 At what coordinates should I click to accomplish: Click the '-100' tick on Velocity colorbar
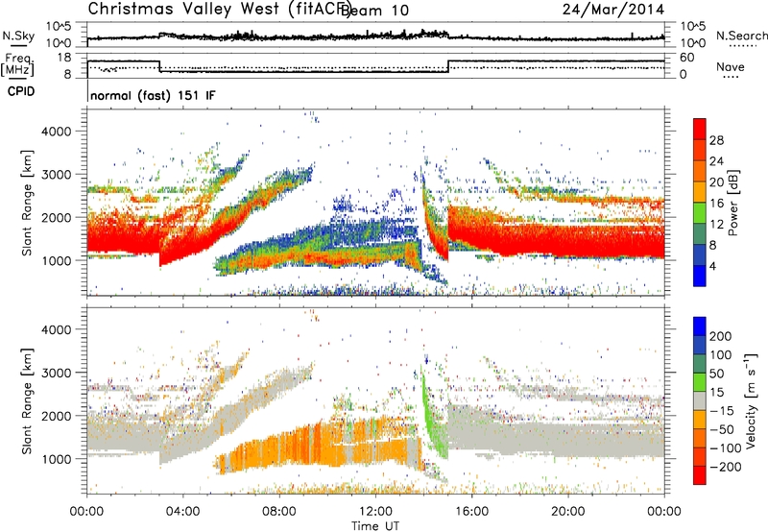[x=725, y=448]
